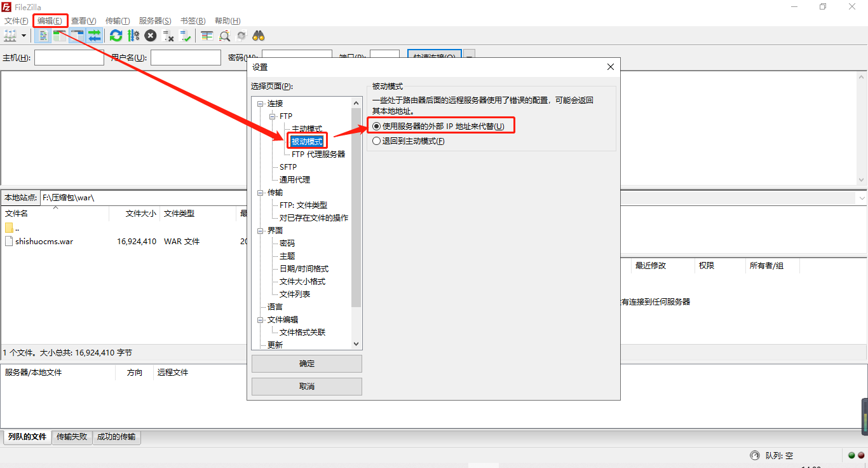This screenshot has width=868, height=468.
Task: Select FTP 代理服务器 in settings tree
Action: point(318,154)
